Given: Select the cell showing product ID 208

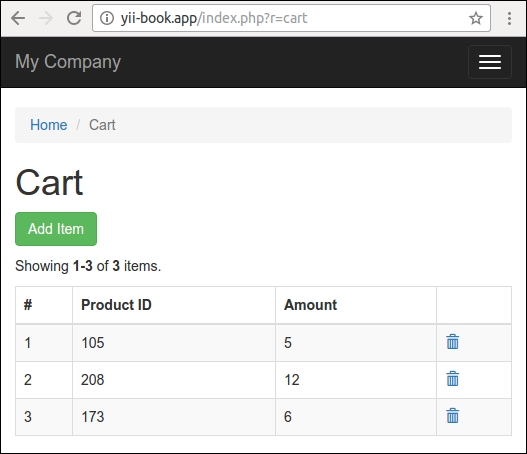Looking at the screenshot, I should pyautogui.click(x=174, y=380).
